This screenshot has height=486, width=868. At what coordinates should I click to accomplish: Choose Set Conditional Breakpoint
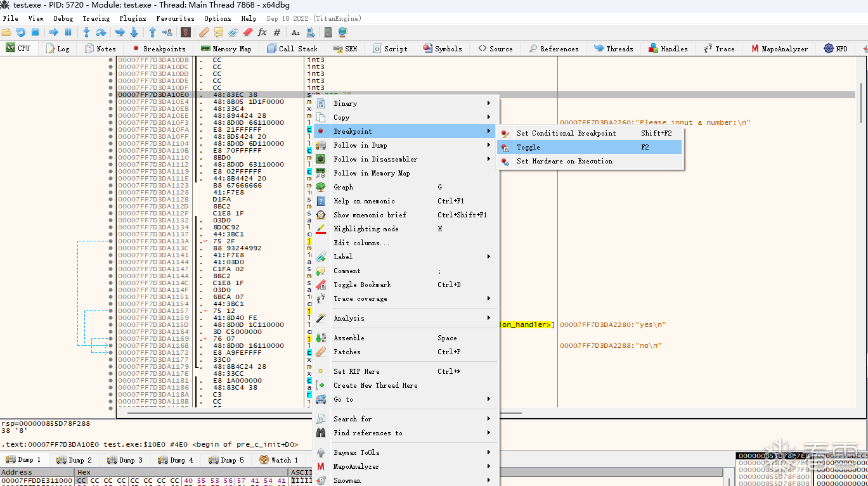(566, 133)
